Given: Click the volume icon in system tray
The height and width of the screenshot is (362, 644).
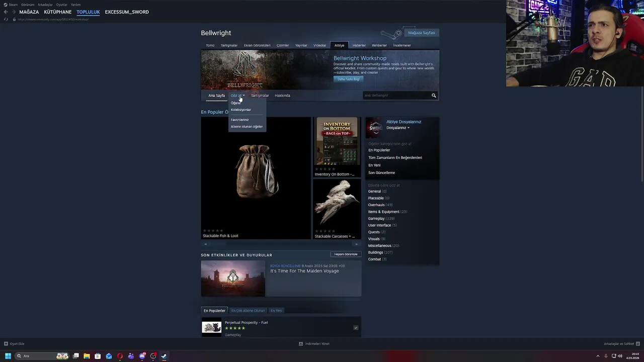Looking at the screenshot, I should coord(621,356).
